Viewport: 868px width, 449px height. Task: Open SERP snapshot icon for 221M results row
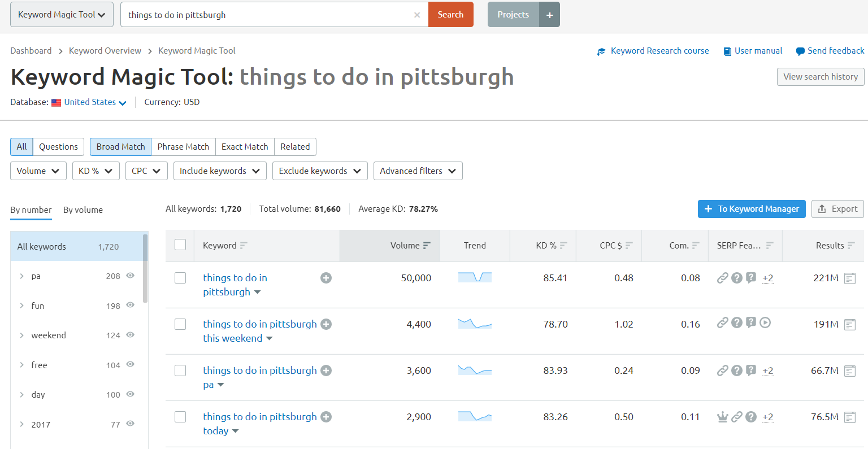[850, 278]
